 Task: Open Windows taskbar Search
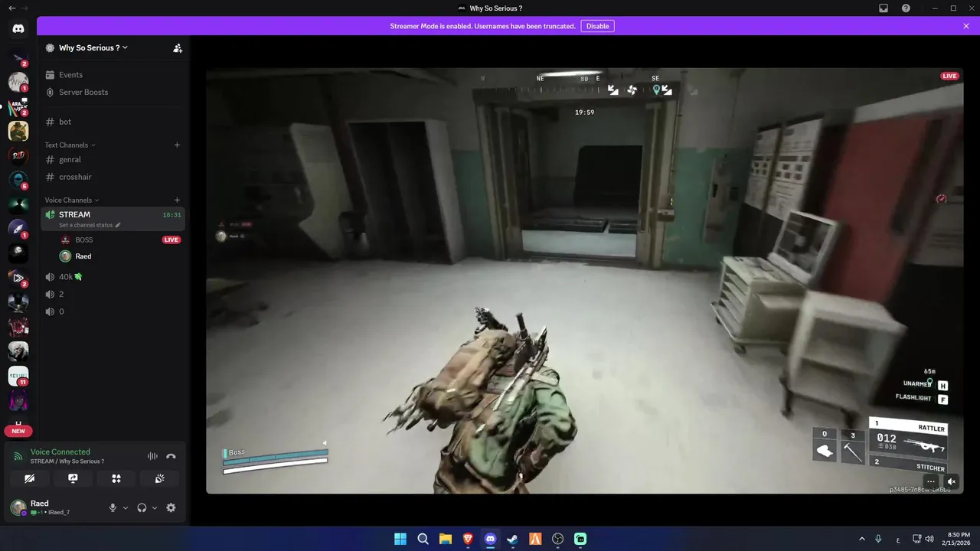[x=423, y=539]
